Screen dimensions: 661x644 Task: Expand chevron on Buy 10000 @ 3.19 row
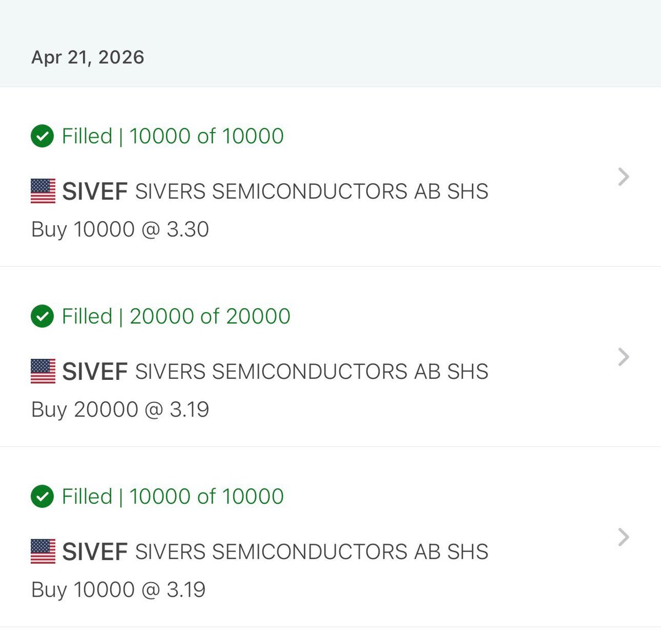click(x=624, y=537)
